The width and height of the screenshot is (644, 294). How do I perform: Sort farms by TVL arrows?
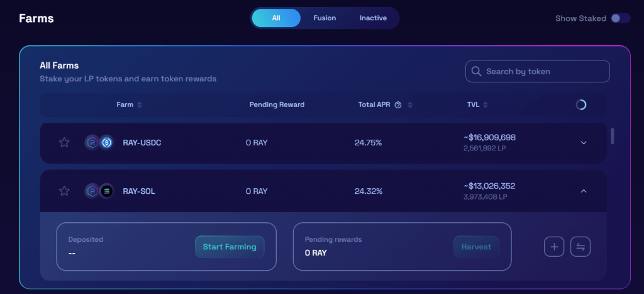pyautogui.click(x=486, y=105)
